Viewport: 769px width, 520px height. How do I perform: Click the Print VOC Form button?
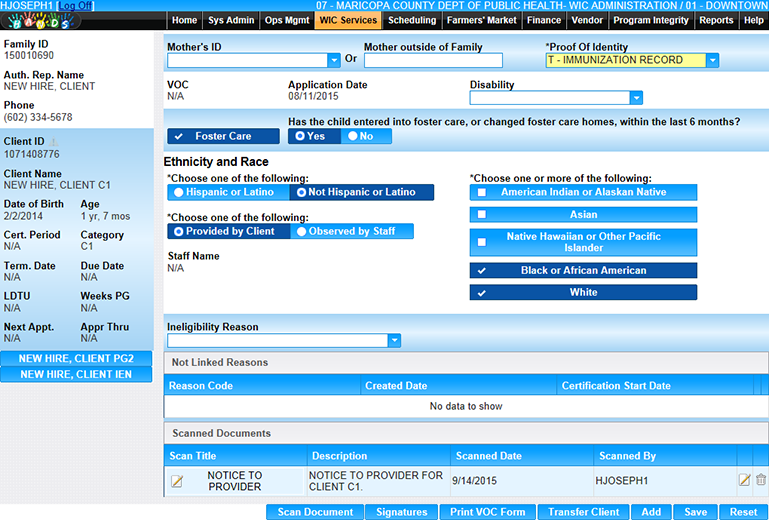[486, 512]
